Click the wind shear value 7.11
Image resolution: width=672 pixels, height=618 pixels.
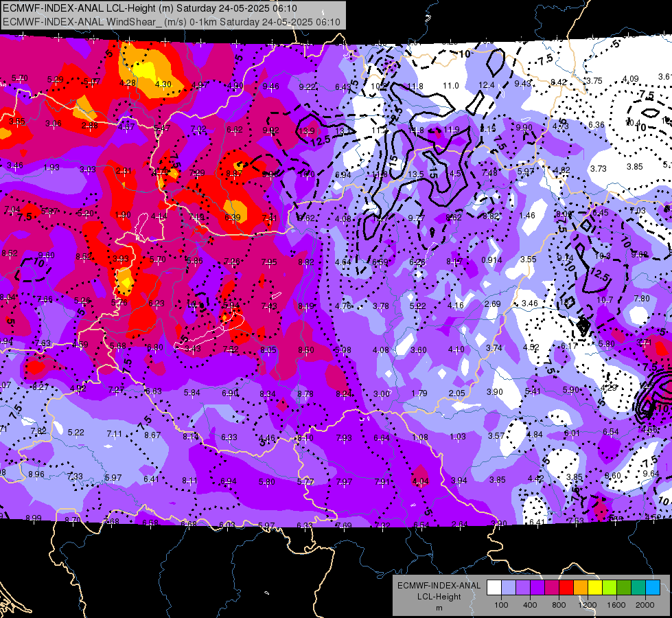[115, 434]
